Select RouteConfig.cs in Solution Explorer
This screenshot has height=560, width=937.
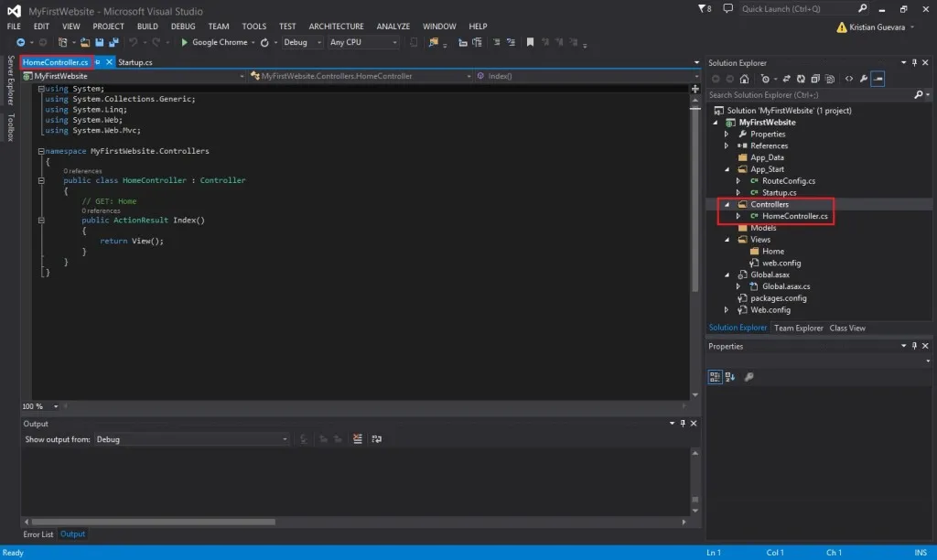tap(788, 181)
